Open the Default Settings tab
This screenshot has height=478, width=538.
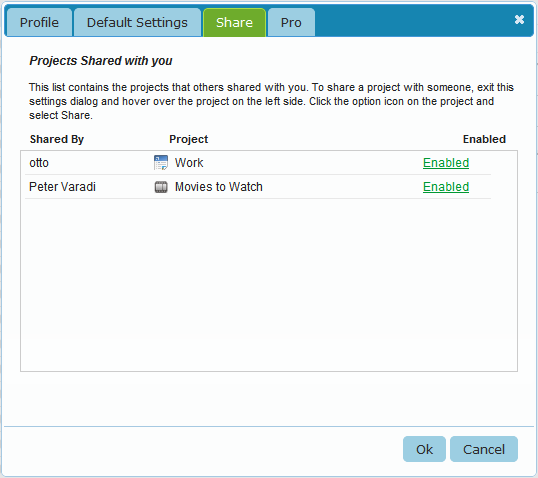point(137,22)
